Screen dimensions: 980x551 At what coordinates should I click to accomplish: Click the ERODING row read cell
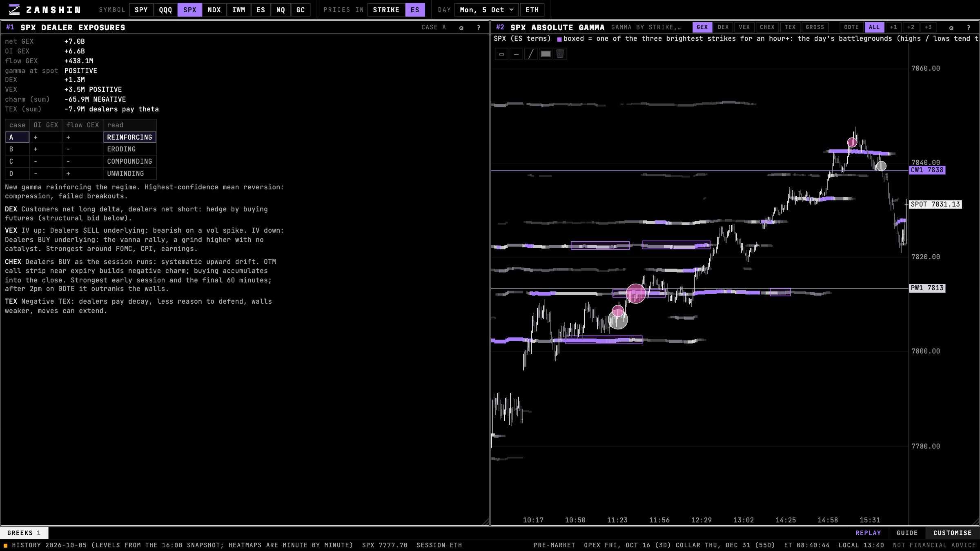point(129,149)
